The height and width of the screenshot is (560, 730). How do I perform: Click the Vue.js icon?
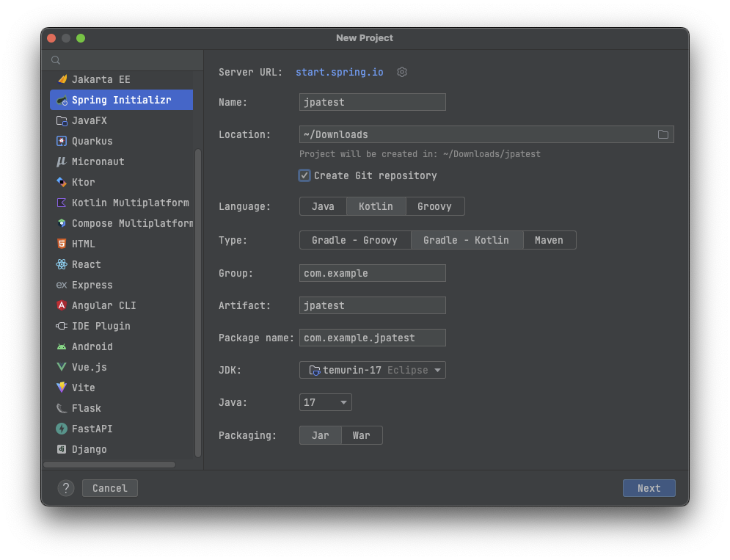point(62,367)
